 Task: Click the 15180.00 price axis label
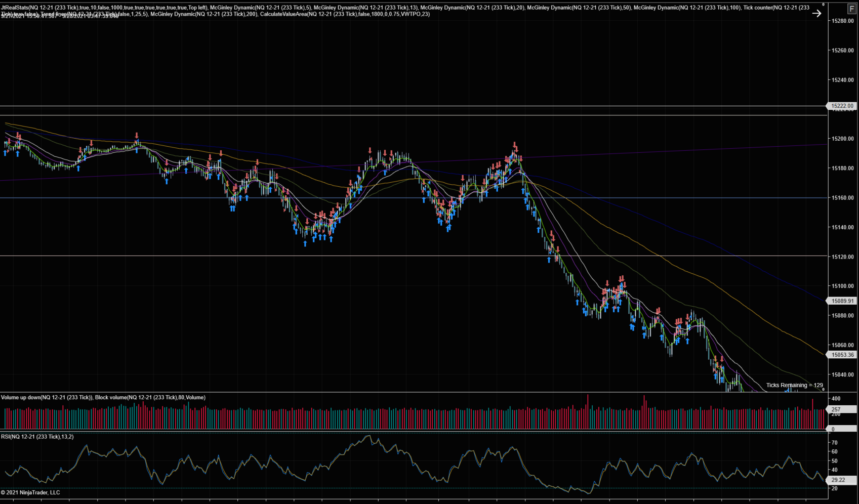coord(843,169)
